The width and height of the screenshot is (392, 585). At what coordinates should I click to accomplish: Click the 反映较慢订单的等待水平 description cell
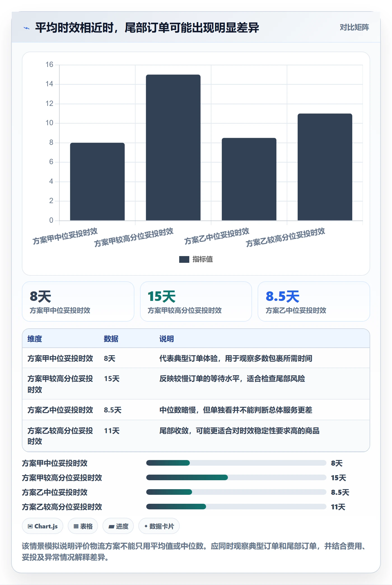coord(232,379)
